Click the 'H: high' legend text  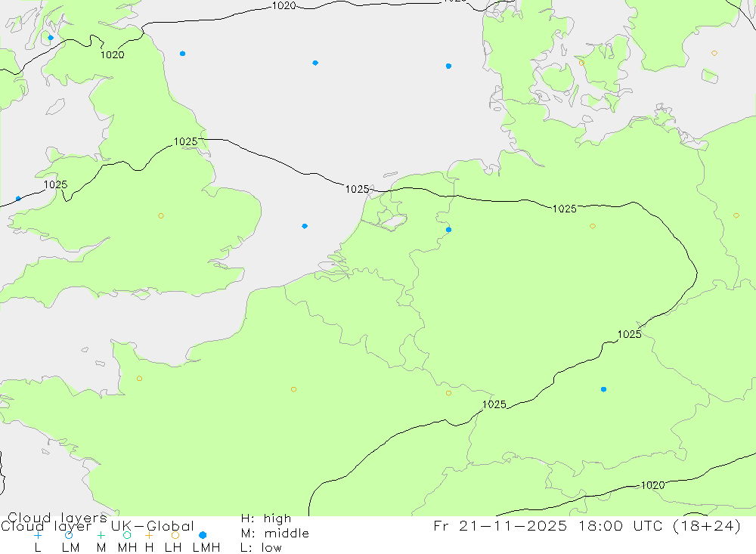coord(266,518)
